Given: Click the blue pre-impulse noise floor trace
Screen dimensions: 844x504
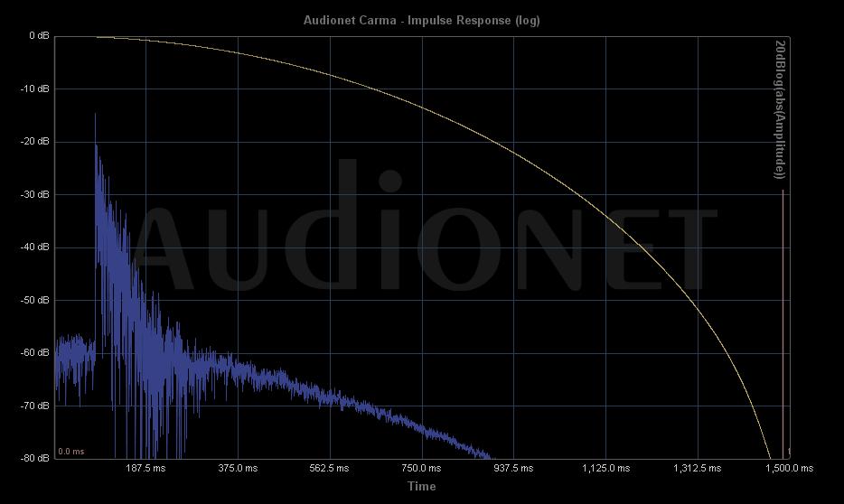Looking at the screenshot, I should click(x=74, y=354).
